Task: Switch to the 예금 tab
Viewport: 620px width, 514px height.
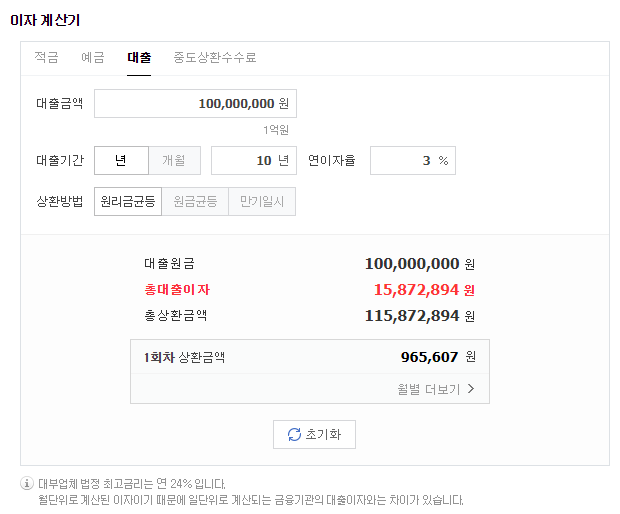Action: point(93,58)
